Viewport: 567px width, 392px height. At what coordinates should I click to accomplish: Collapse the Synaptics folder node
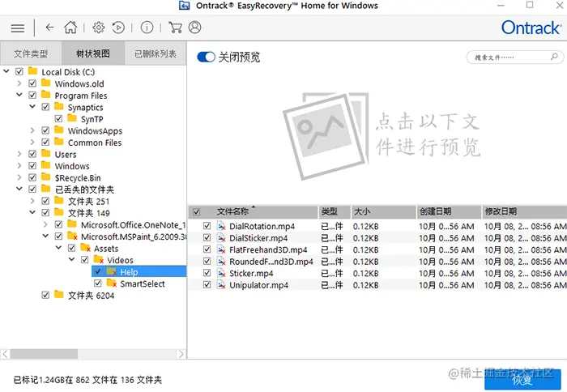[x=32, y=107]
